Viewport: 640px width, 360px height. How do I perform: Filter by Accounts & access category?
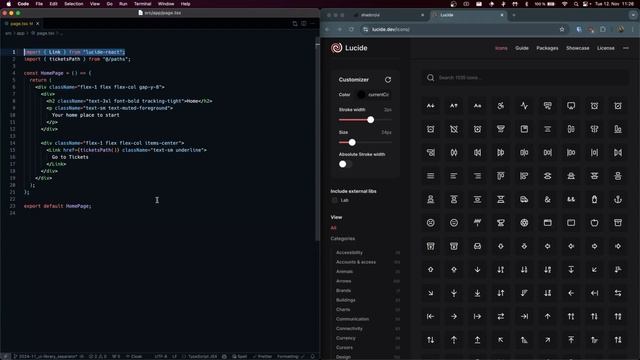pyautogui.click(x=356, y=262)
